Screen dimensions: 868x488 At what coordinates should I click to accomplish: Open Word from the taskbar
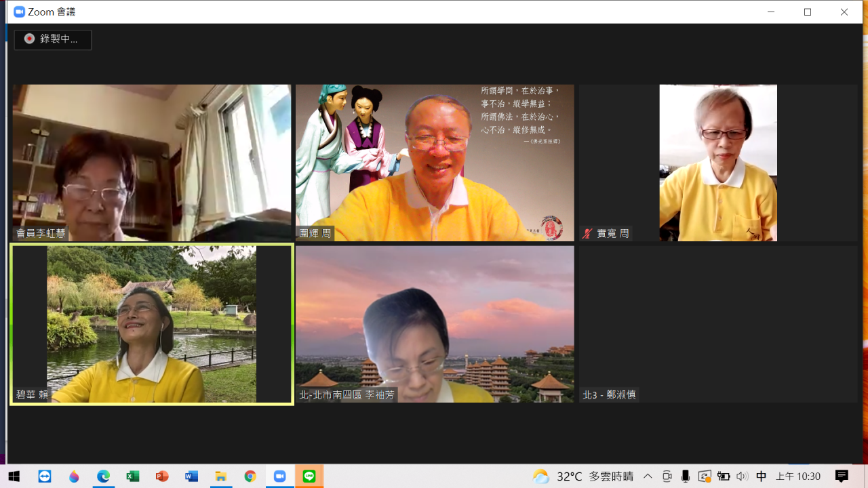click(192, 476)
